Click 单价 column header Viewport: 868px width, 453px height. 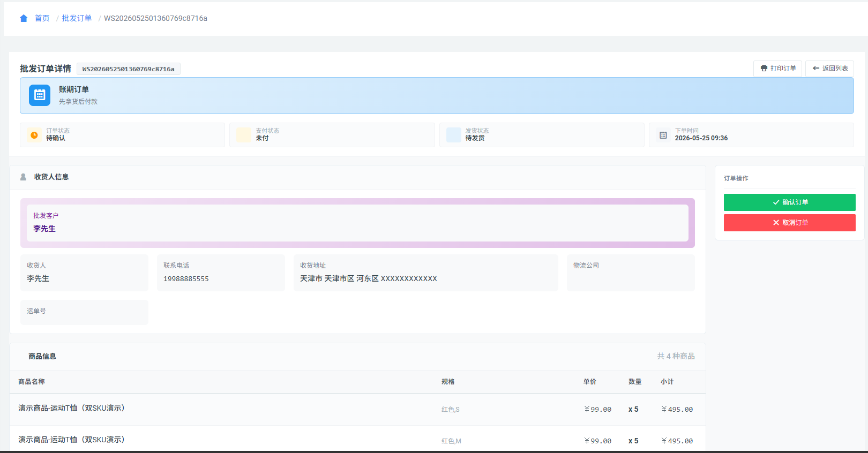tap(590, 382)
